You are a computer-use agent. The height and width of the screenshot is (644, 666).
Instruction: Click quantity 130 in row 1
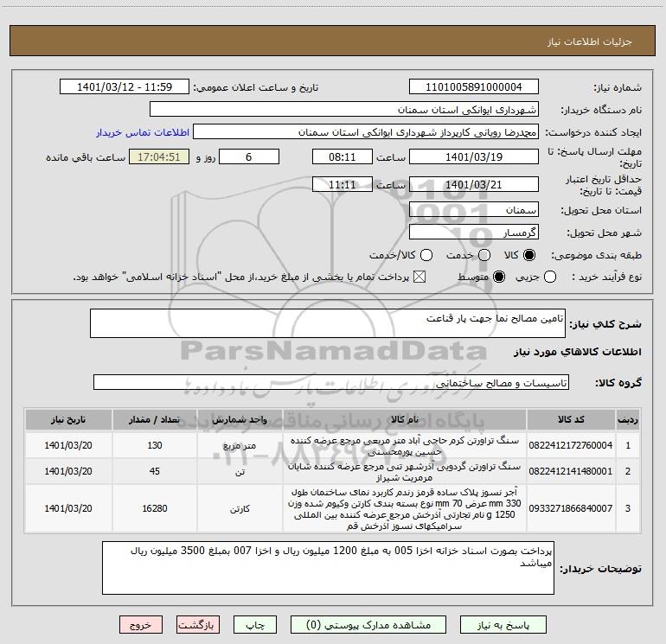(155, 445)
